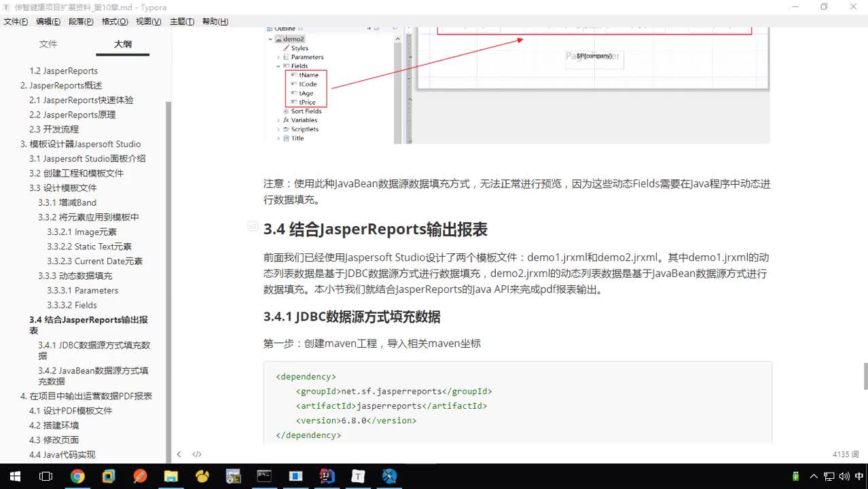Switch to Typora taskbar icon
868x489 pixels.
tap(358, 476)
